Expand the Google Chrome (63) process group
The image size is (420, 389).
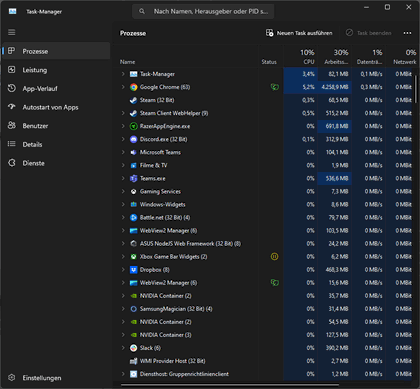click(x=123, y=87)
